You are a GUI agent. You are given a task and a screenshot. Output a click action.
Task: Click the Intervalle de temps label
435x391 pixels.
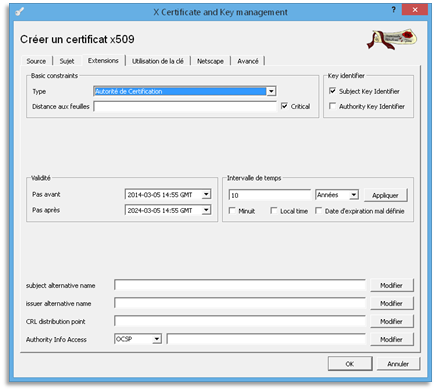254,178
